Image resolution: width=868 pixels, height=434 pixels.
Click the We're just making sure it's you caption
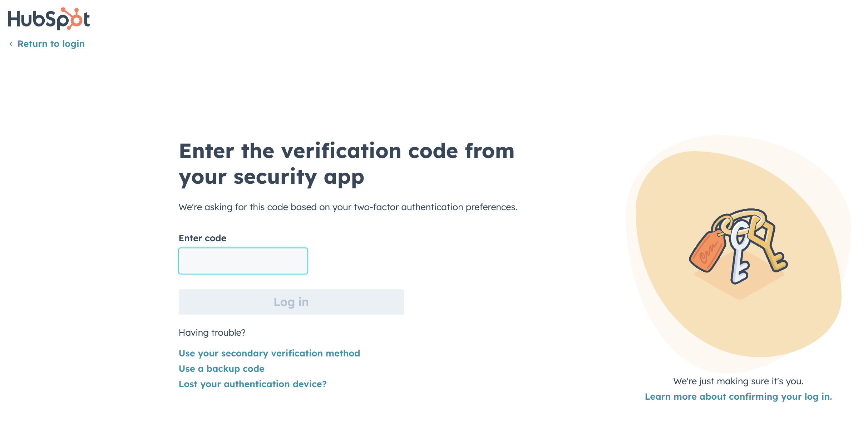(x=738, y=381)
